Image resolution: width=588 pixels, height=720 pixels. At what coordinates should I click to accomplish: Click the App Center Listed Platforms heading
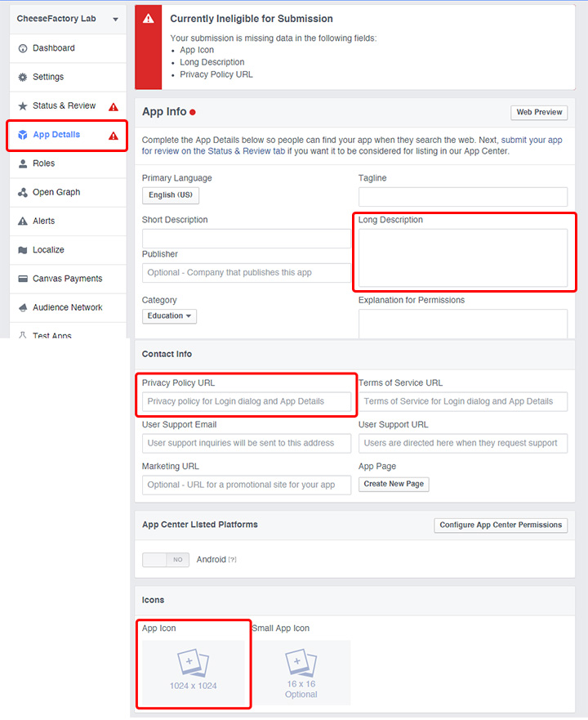[199, 525]
